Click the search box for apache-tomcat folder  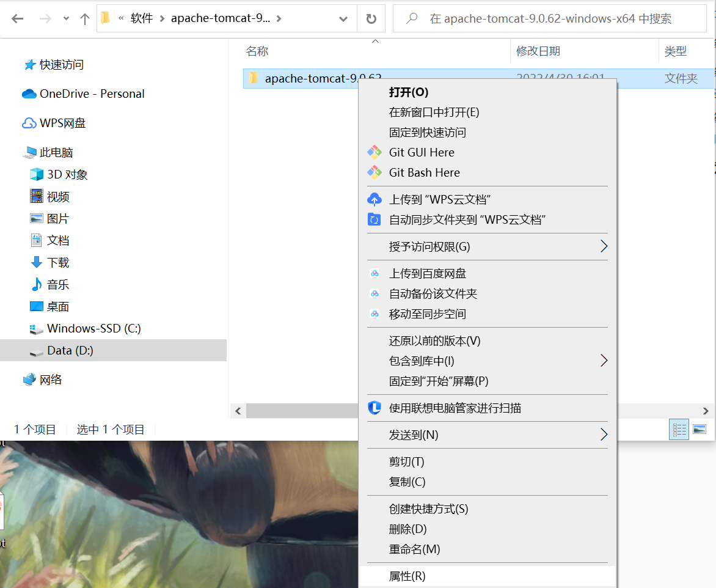550,19
